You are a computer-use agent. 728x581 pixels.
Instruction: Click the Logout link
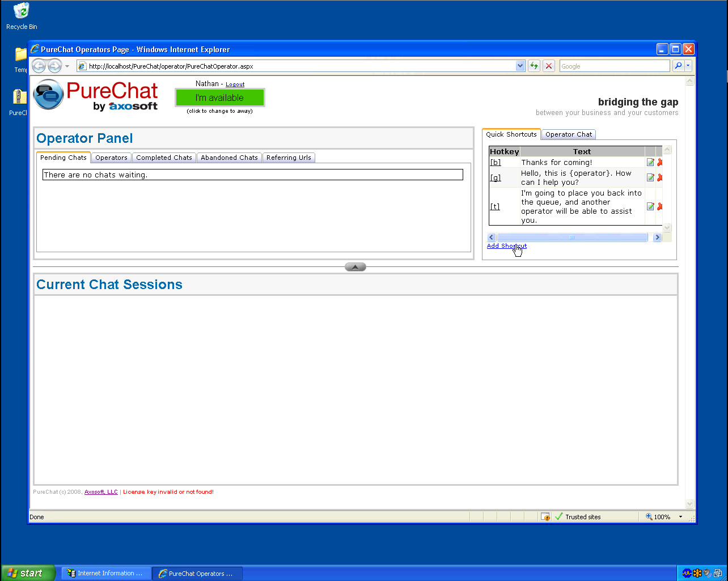click(235, 84)
